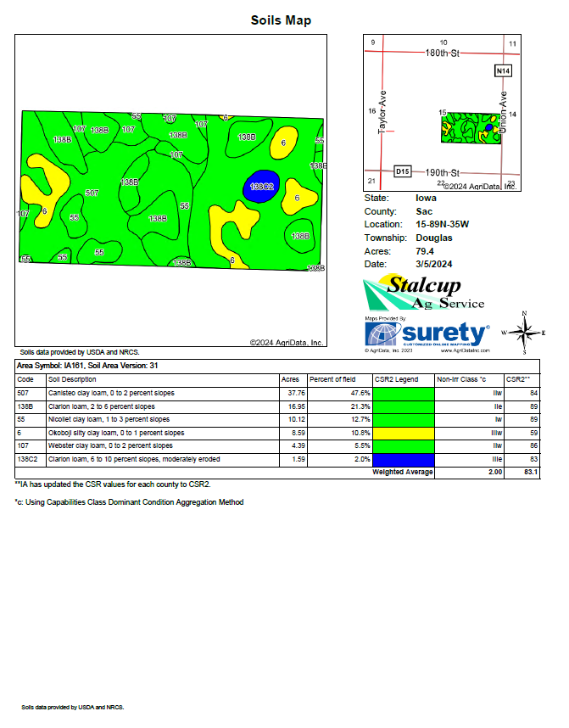Click the CSR2** column header
The height and width of the screenshot is (728, 569).
(518, 380)
